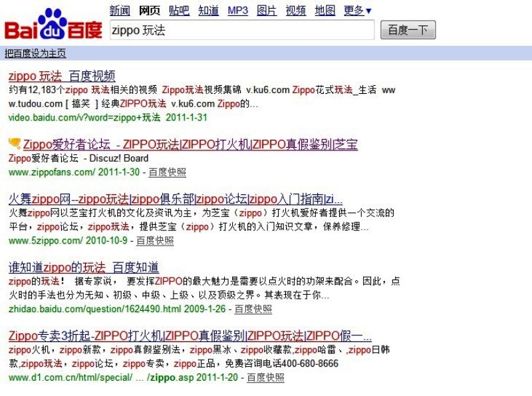Click the text Discuz! Board snippet
The height and width of the screenshot is (396, 532).
pos(119,158)
